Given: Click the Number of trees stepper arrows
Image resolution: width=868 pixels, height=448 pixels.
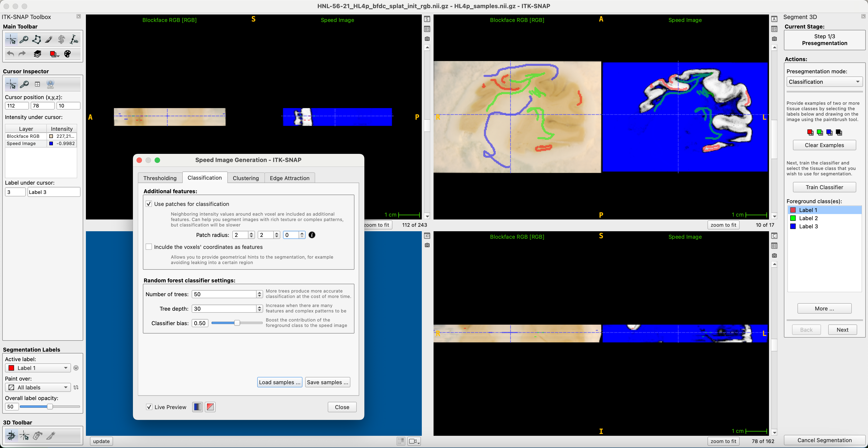Looking at the screenshot, I should tap(259, 294).
